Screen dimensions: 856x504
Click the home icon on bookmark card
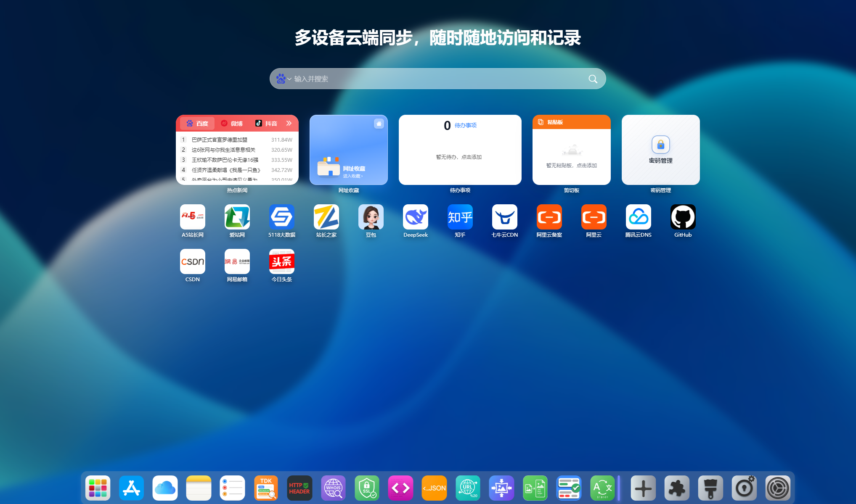click(379, 124)
